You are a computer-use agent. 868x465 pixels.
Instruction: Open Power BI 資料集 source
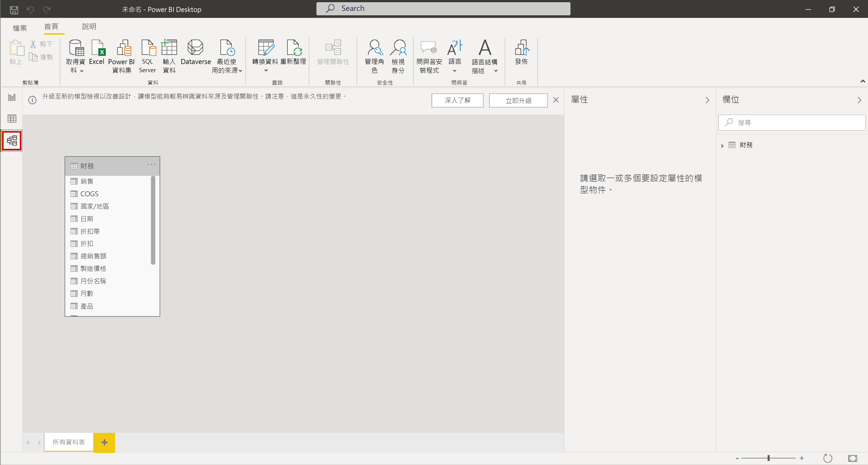[x=121, y=56]
